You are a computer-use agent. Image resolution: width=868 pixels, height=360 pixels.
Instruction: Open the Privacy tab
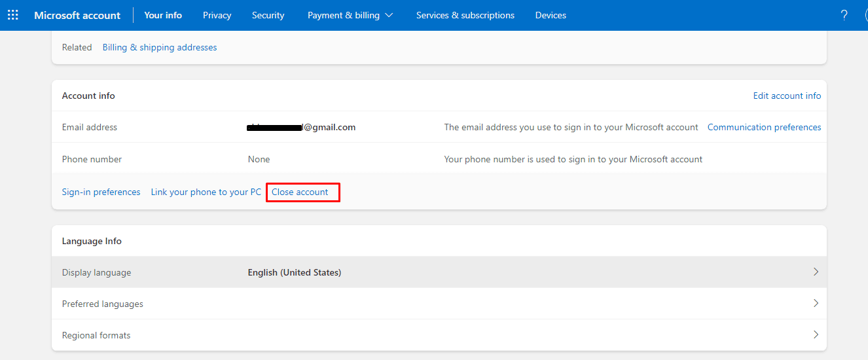tap(217, 15)
